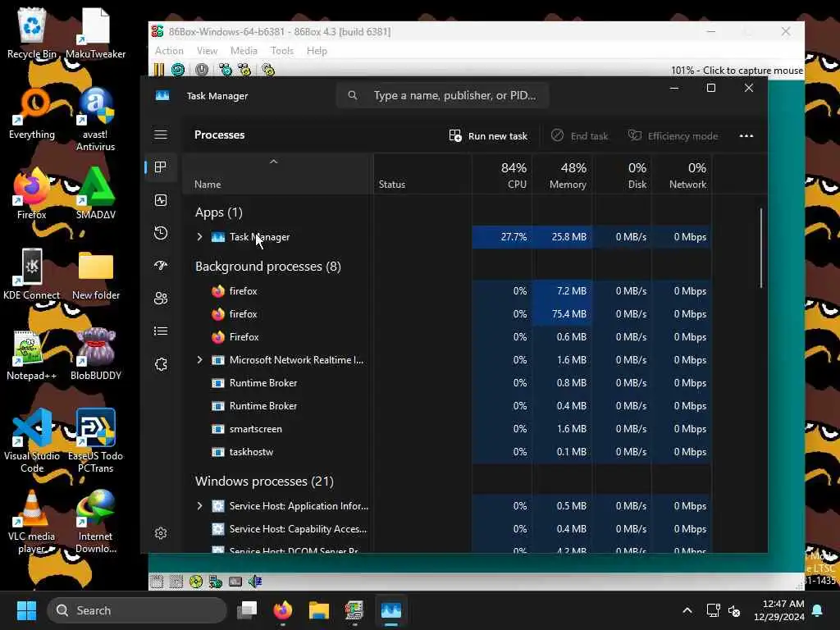Viewport: 840px width, 630px height.
Task: Open the App history icon in sidebar
Action: point(161,233)
